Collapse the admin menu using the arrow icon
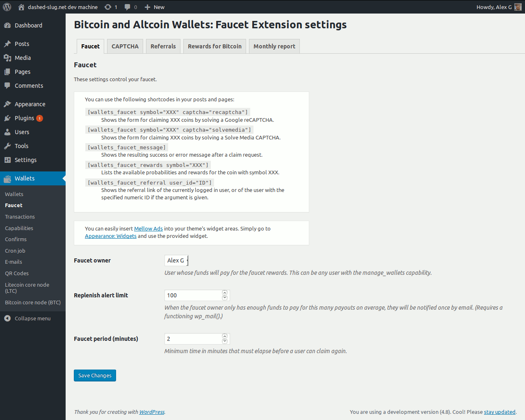 [7, 318]
